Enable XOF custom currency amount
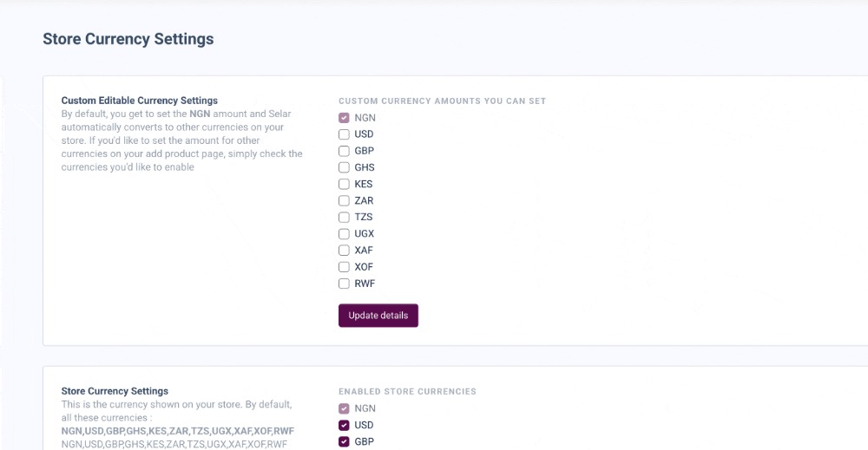 (344, 266)
